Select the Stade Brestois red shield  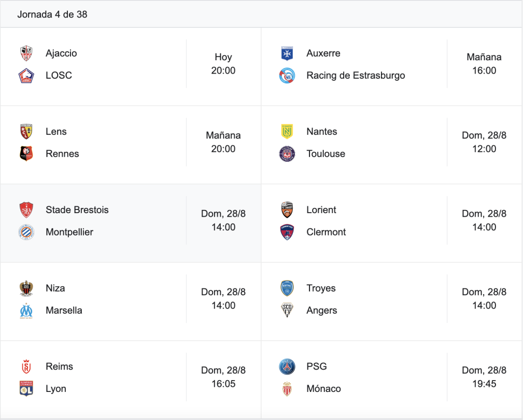pyautogui.click(x=26, y=210)
